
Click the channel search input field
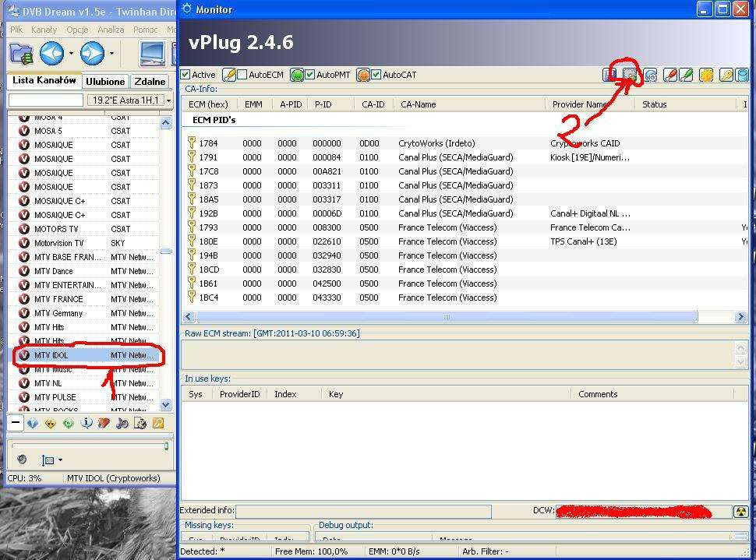(x=46, y=100)
